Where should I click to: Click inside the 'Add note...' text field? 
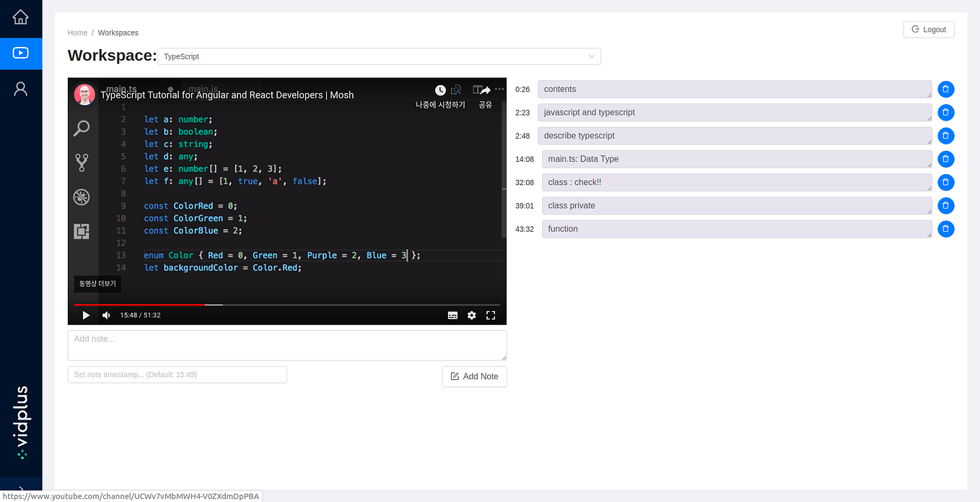(x=286, y=345)
